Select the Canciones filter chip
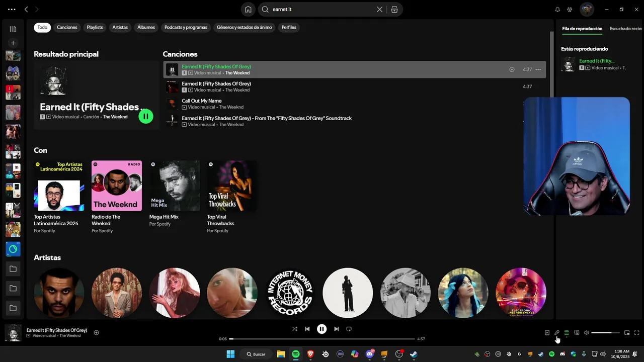Viewport: 644px width, 362px height. [67, 27]
